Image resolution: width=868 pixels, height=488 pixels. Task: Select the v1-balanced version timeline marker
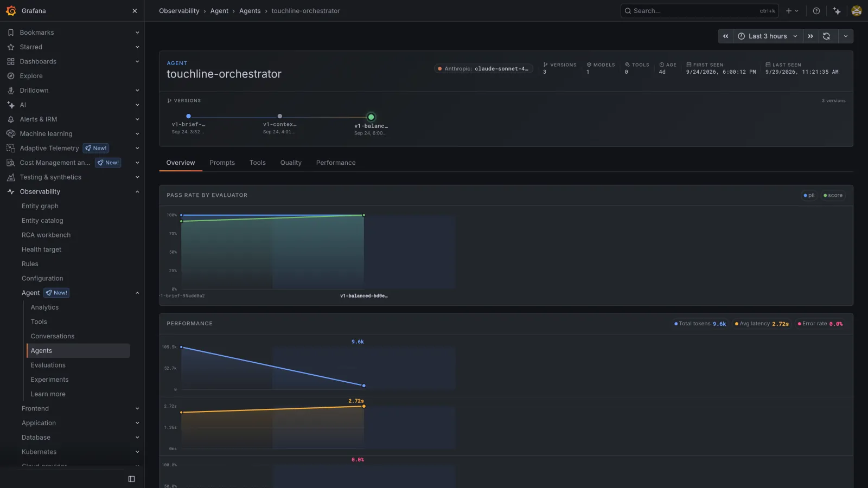click(371, 117)
